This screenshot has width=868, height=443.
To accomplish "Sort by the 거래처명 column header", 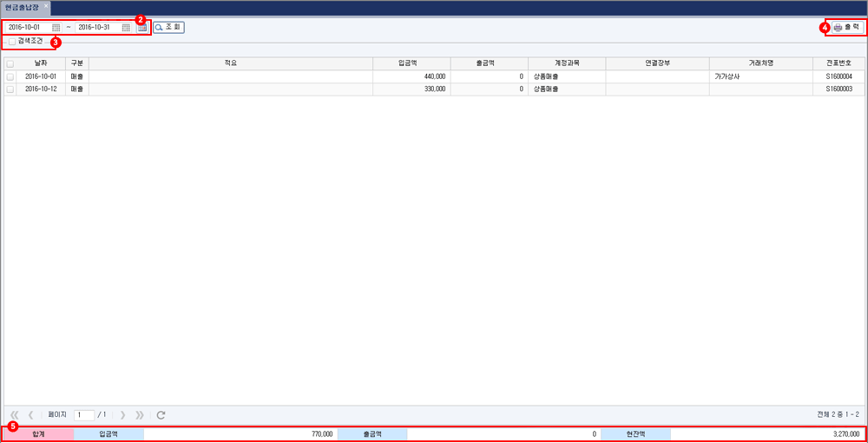I will (x=760, y=63).
